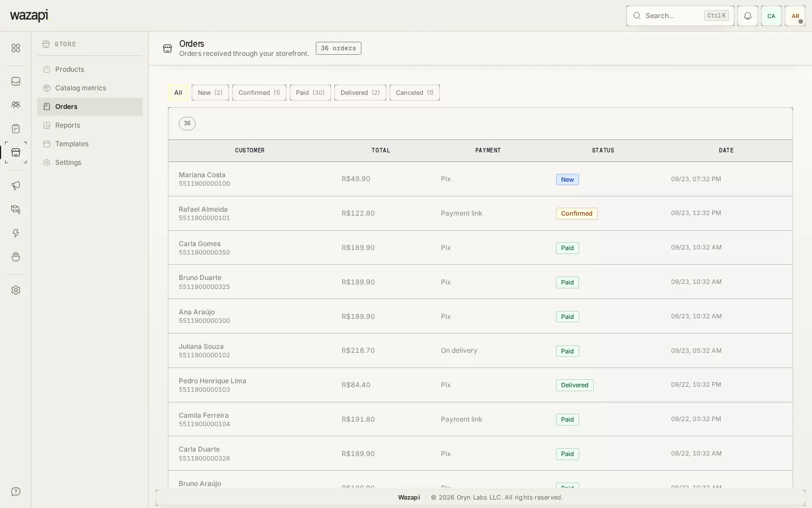This screenshot has height=508, width=812.
Task: Open the layered bot icon in left rail
Action: click(x=16, y=257)
